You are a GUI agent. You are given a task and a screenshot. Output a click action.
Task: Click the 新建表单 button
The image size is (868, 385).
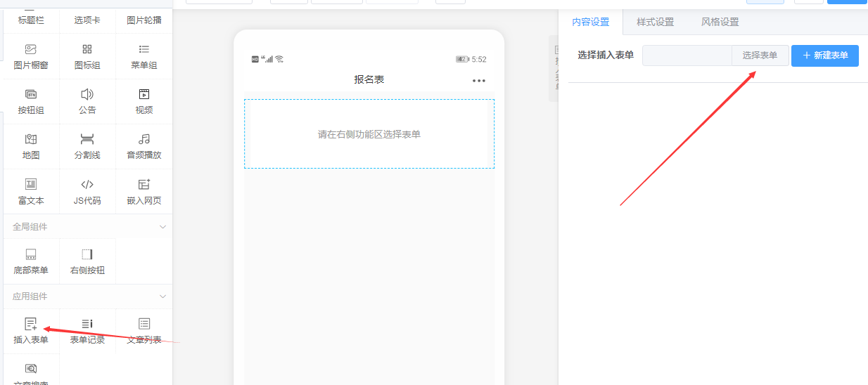pyautogui.click(x=825, y=56)
